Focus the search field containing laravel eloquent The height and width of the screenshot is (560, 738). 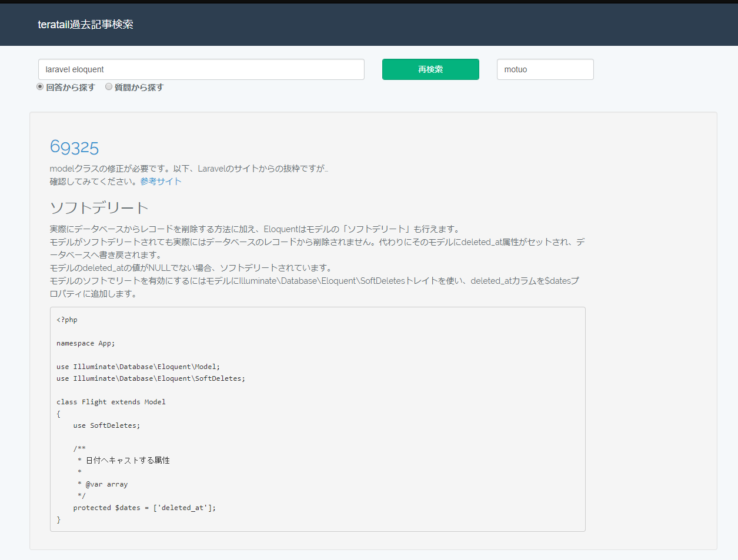tap(201, 69)
